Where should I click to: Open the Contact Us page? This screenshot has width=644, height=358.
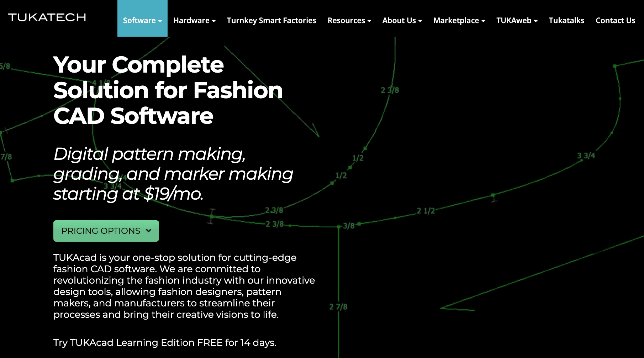(x=616, y=21)
